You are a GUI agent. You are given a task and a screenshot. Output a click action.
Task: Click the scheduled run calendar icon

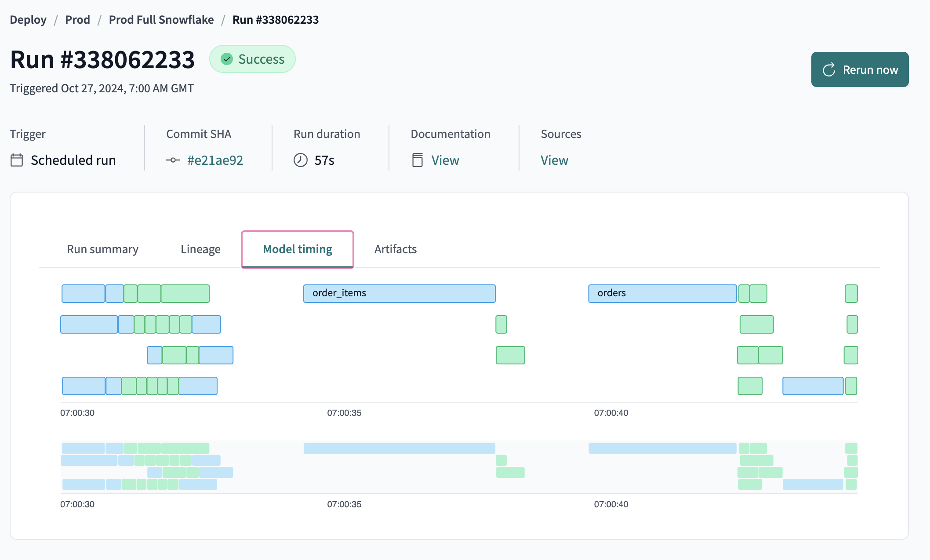(17, 160)
